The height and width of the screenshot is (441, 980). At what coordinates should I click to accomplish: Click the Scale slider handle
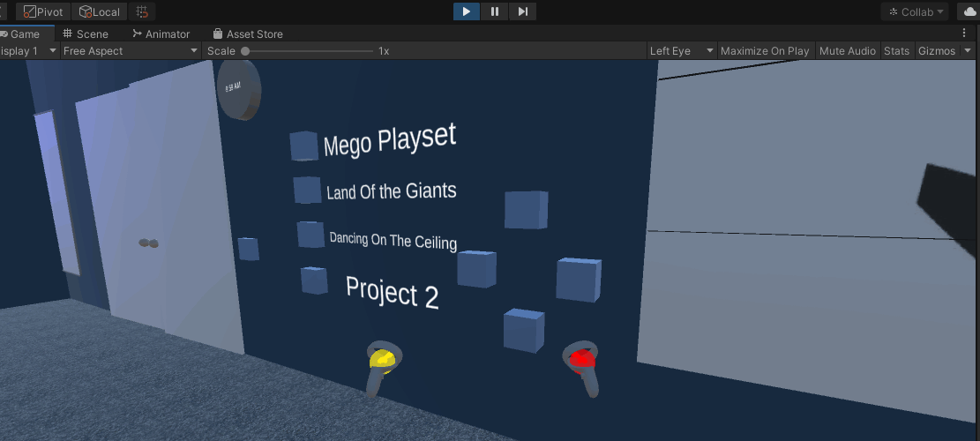245,51
